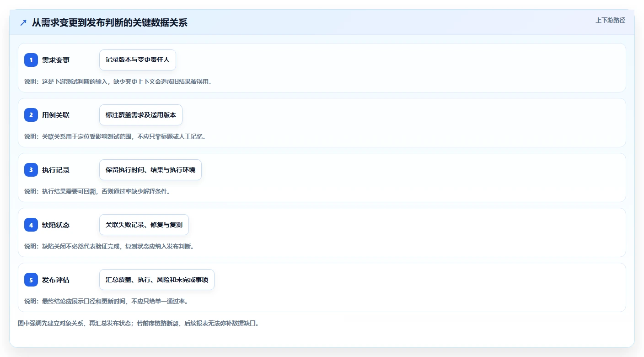The width and height of the screenshot is (644, 357).
Task: Click the note starting 执行结果需要可回溯
Action: click(x=97, y=191)
